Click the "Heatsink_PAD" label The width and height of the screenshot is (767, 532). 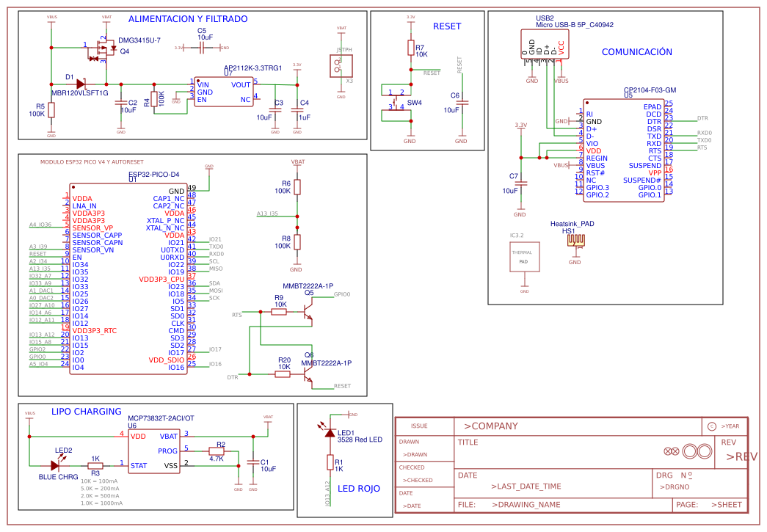click(572, 224)
